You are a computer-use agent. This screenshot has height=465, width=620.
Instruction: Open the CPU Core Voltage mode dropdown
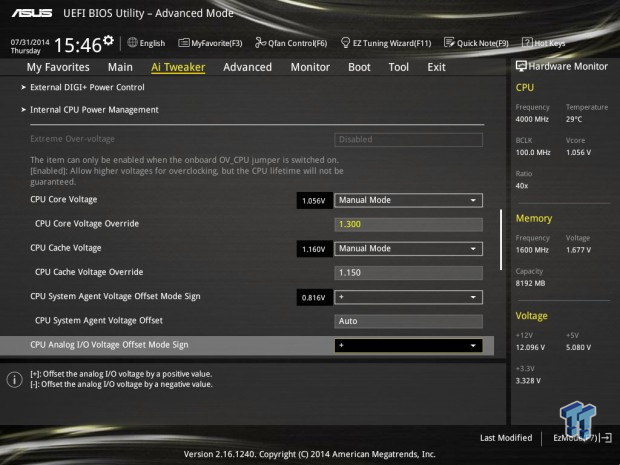(408, 200)
